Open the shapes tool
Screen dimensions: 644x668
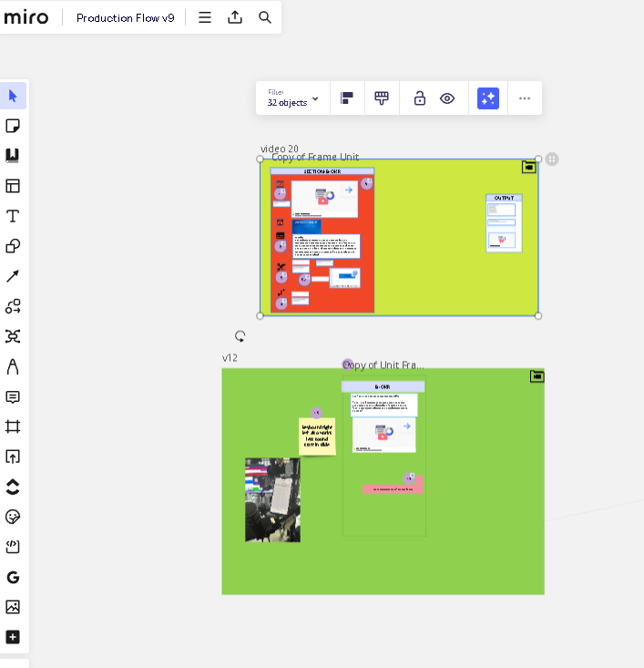13,246
